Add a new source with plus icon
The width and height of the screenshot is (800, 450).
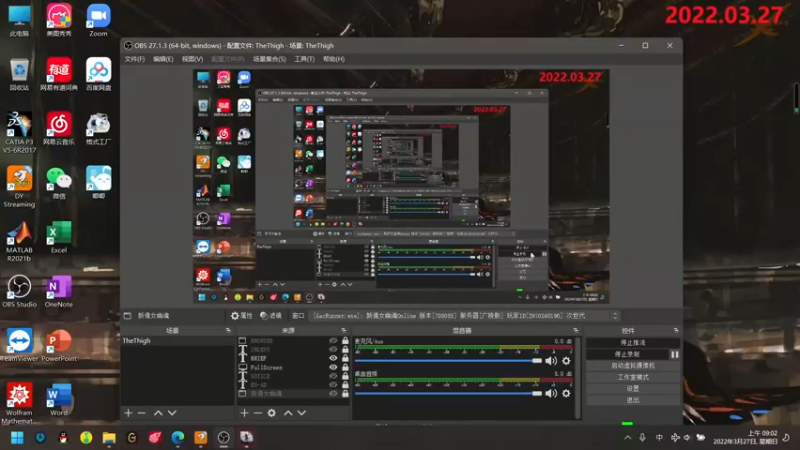(244, 413)
